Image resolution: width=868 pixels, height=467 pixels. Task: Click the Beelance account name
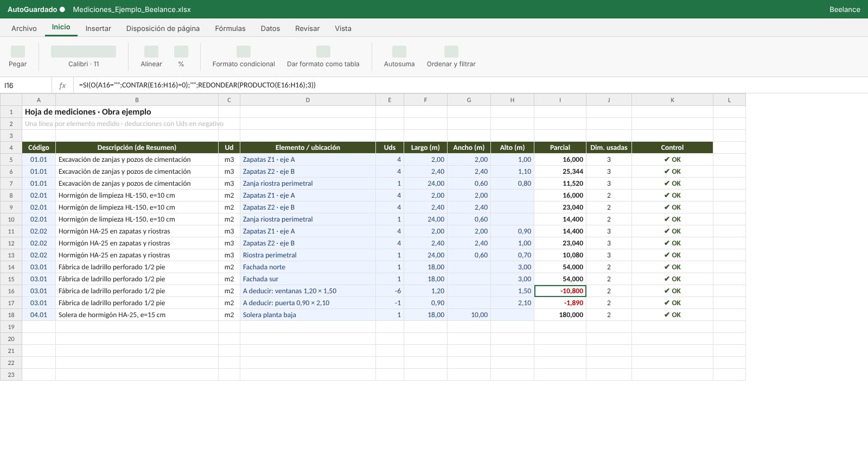click(x=845, y=9)
